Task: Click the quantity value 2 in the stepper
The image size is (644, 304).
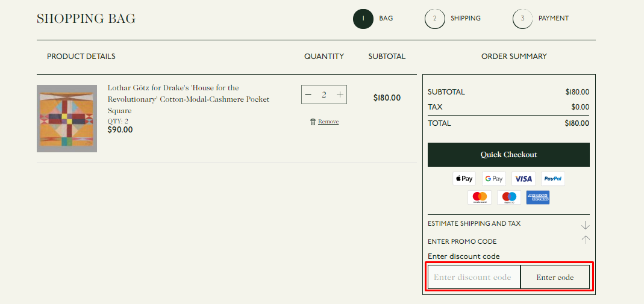Action: pyautogui.click(x=324, y=95)
